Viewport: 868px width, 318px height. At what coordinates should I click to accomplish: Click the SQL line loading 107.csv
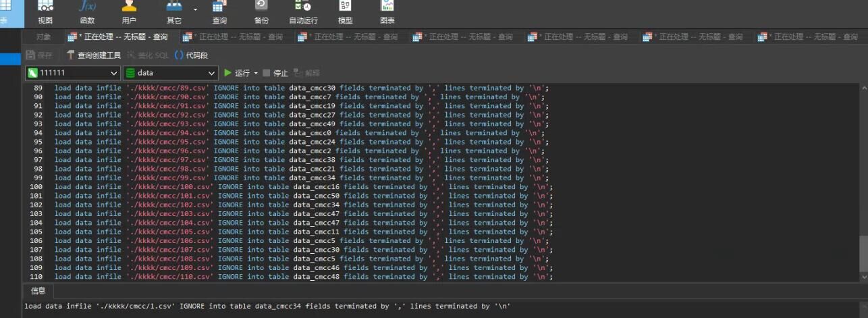[x=304, y=250]
